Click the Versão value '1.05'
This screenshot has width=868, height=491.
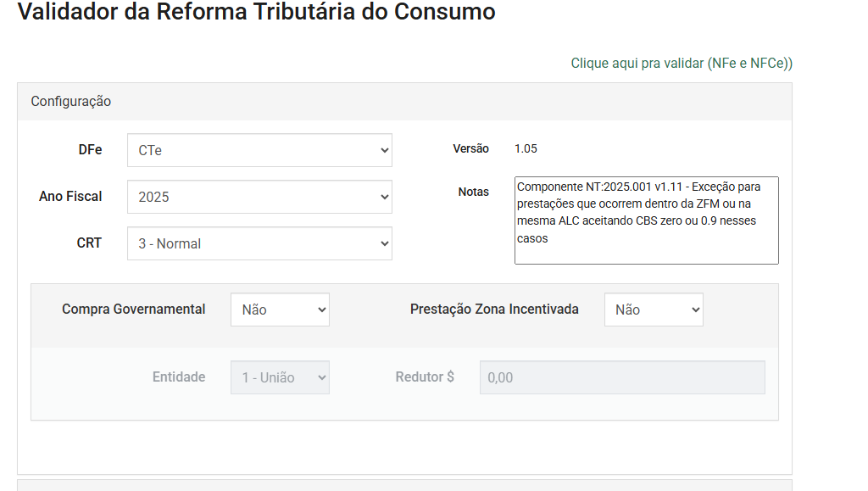[x=524, y=148]
